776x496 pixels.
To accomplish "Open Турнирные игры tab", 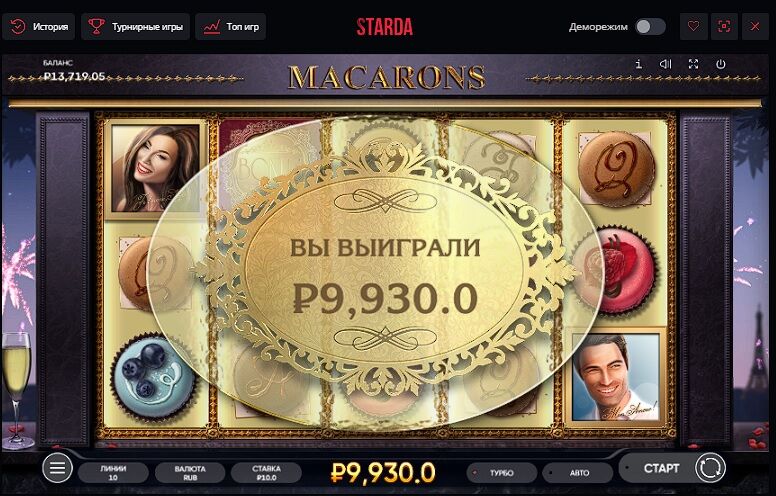I will point(135,26).
